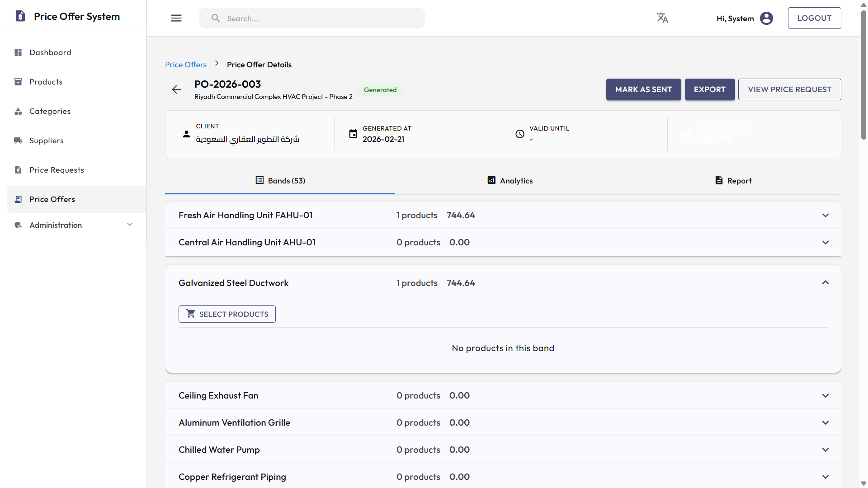
Task: Expand the Fresh Air Handling Unit FAHU-01 band
Action: 826,215
